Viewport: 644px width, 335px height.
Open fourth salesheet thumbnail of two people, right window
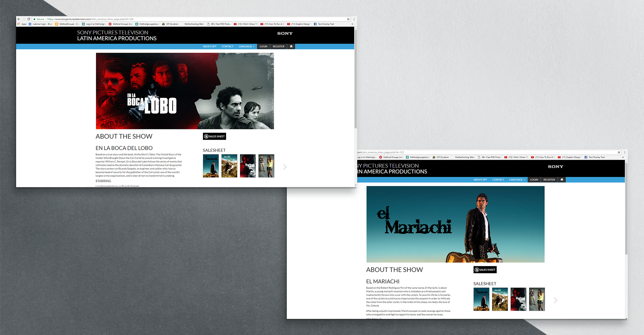(537, 299)
